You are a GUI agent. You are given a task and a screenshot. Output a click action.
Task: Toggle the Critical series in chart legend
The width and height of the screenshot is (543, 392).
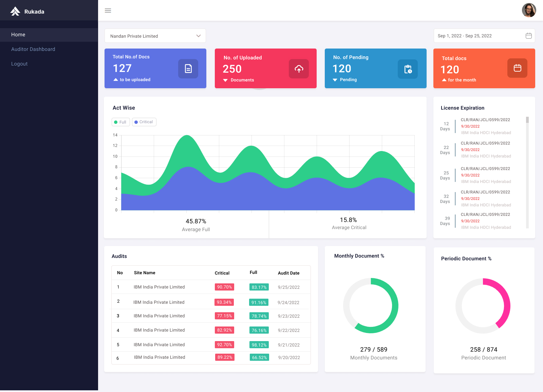tap(144, 122)
